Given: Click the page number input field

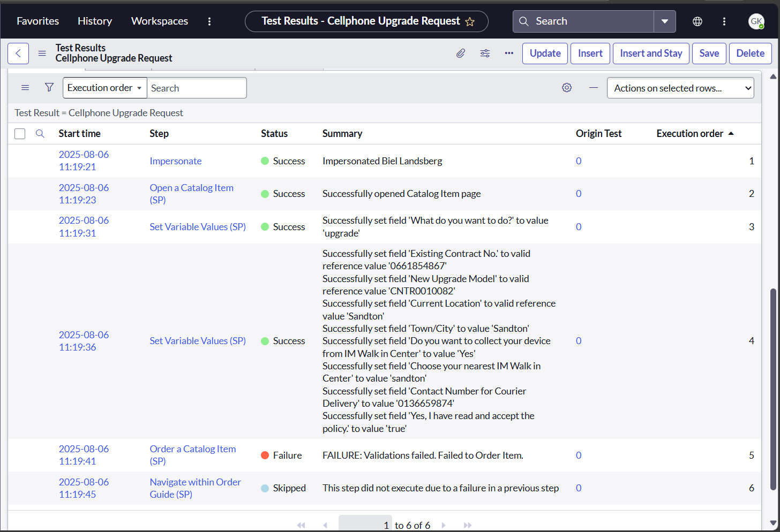Looking at the screenshot, I should click(365, 525).
